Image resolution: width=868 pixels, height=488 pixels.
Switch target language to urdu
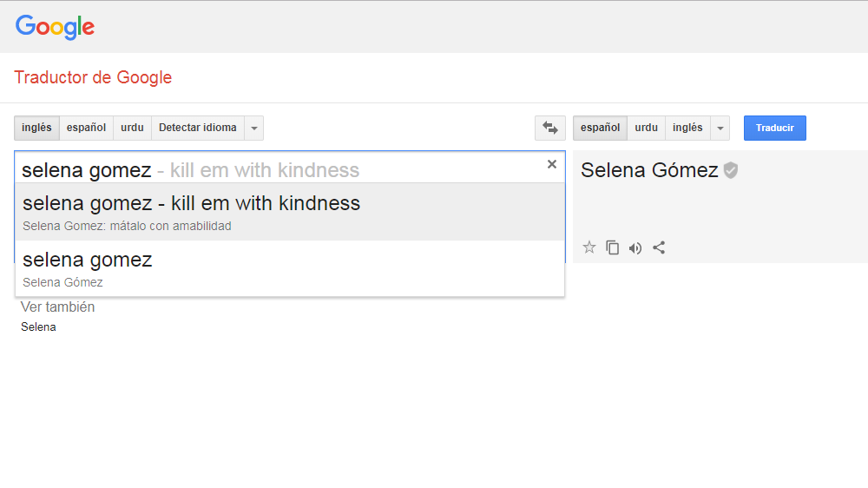point(646,128)
